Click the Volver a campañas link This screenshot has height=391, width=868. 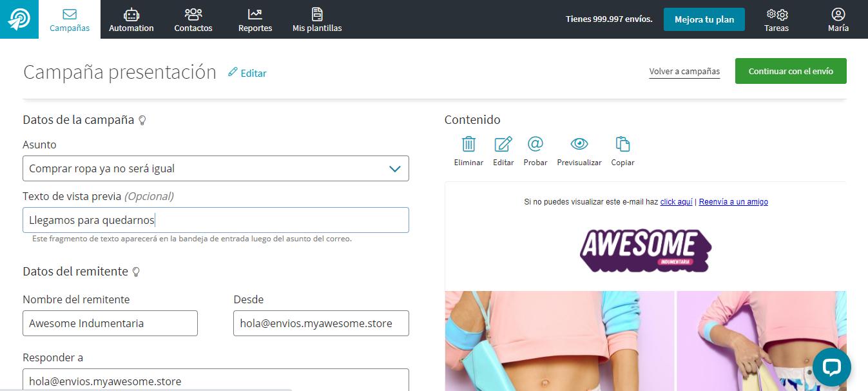point(684,72)
